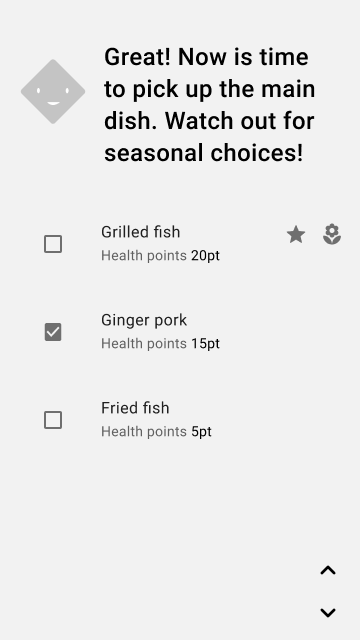Select the Ginger pork list item title
Screen dimensions: 360x640
pyautogui.click(x=144, y=320)
